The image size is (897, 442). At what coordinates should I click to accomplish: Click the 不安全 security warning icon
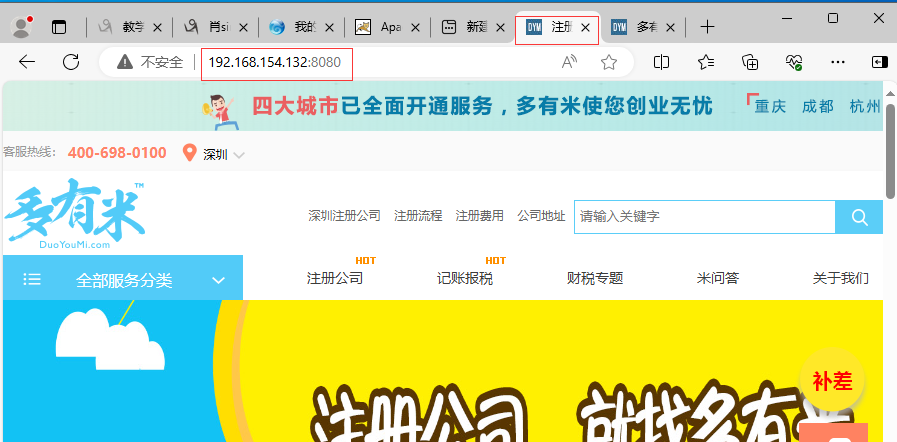coord(125,62)
